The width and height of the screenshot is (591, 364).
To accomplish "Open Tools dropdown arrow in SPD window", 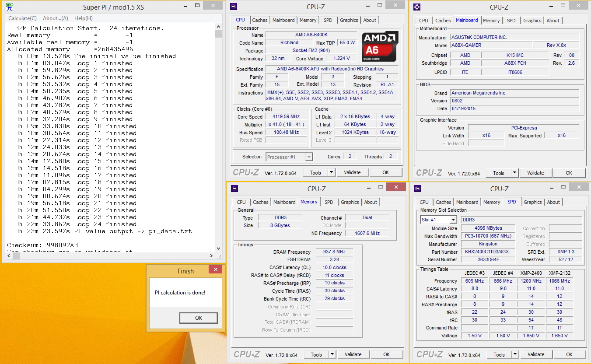I will pos(515,354).
